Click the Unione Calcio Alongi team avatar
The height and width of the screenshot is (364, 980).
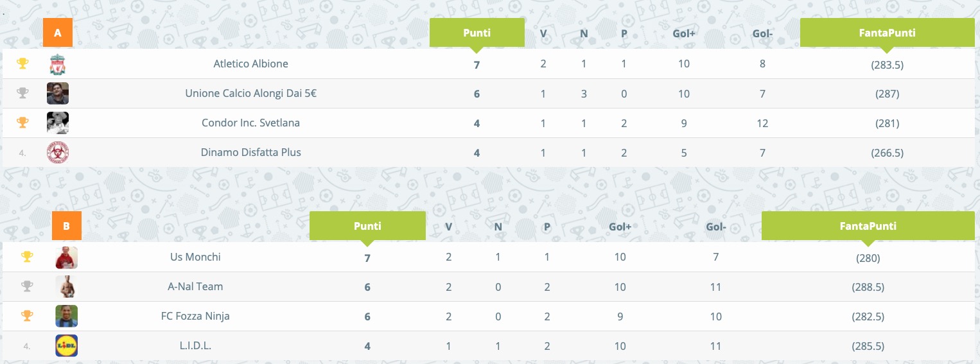pyautogui.click(x=58, y=94)
